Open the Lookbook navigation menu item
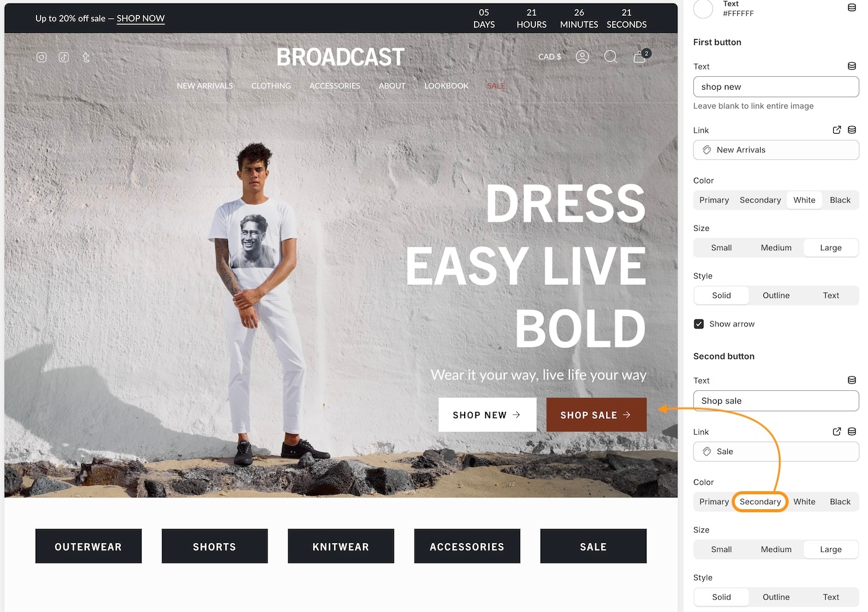 446,86
